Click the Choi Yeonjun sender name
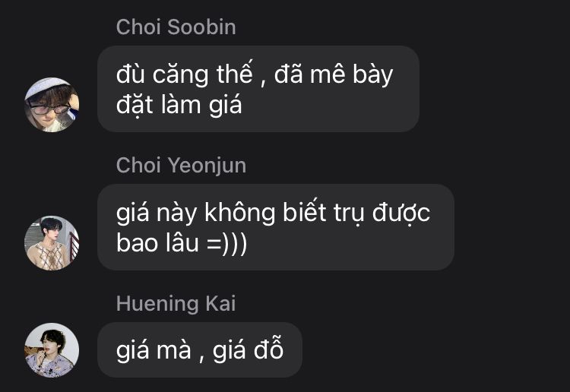The height and width of the screenshot is (392, 570). tap(181, 166)
